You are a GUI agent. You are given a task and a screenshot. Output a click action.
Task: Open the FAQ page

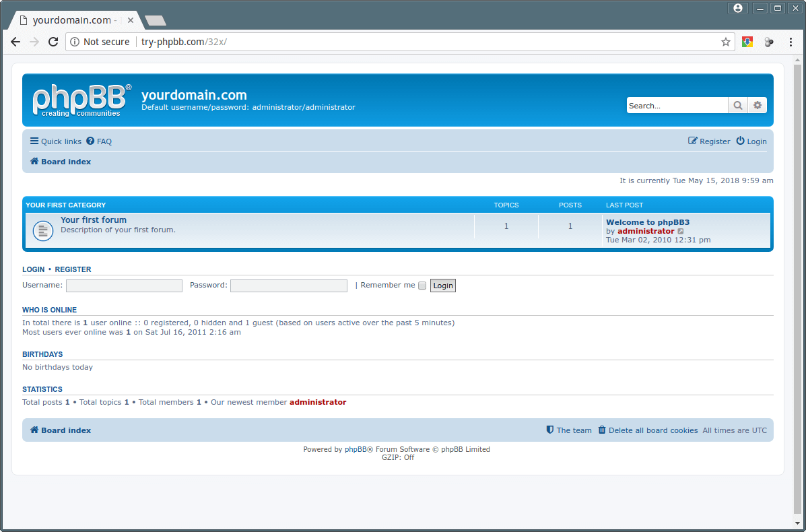coord(99,141)
